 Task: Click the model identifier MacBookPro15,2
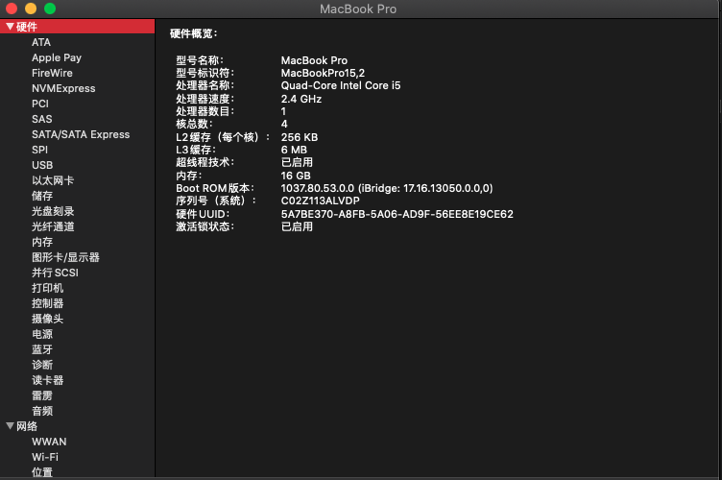323,73
